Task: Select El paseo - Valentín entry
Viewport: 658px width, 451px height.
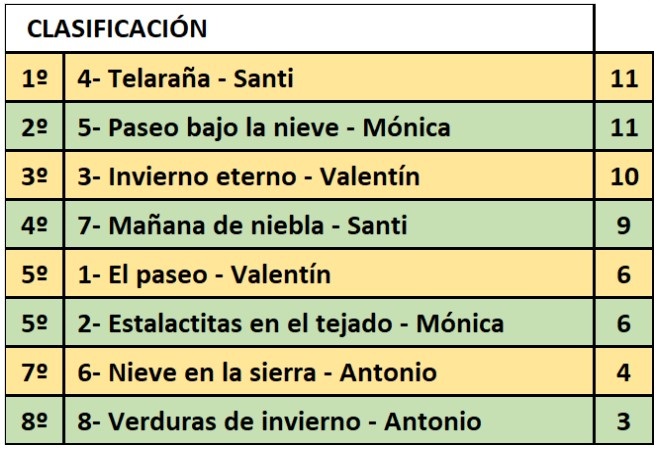Action: click(204, 274)
